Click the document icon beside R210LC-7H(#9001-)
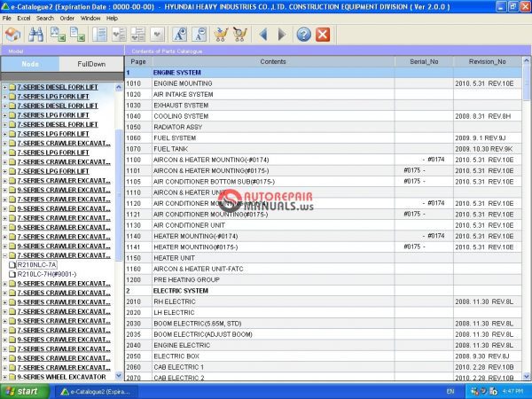The width and height of the screenshot is (532, 399). (12, 274)
